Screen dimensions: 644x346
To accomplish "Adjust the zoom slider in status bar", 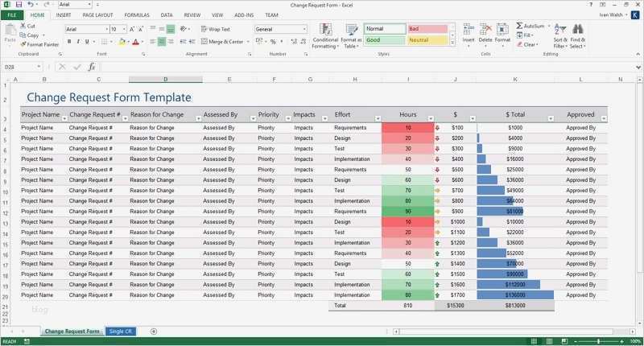I will pos(598,341).
